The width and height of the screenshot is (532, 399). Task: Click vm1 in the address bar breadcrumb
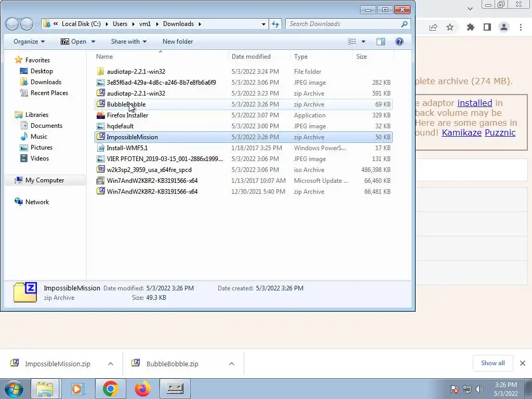tap(145, 24)
